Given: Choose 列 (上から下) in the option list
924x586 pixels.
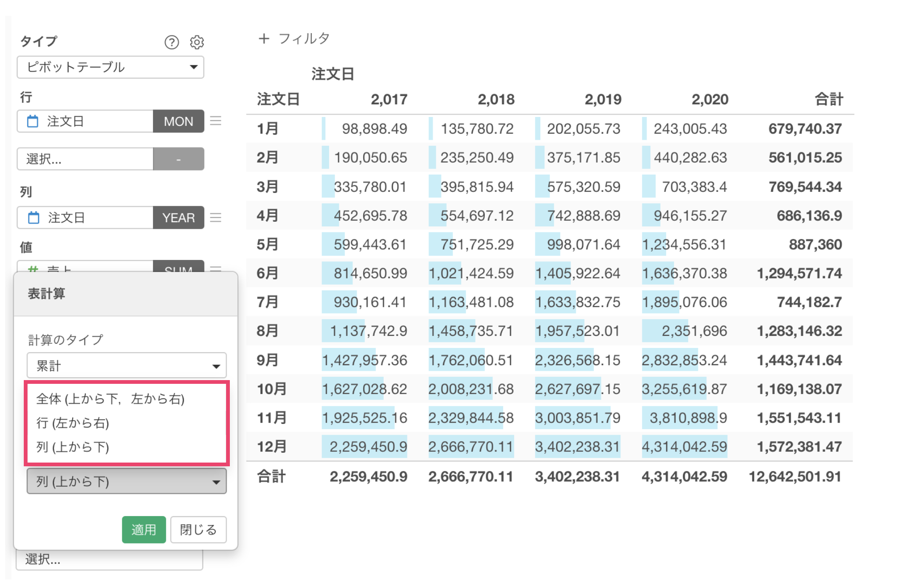Looking at the screenshot, I should coord(73,447).
